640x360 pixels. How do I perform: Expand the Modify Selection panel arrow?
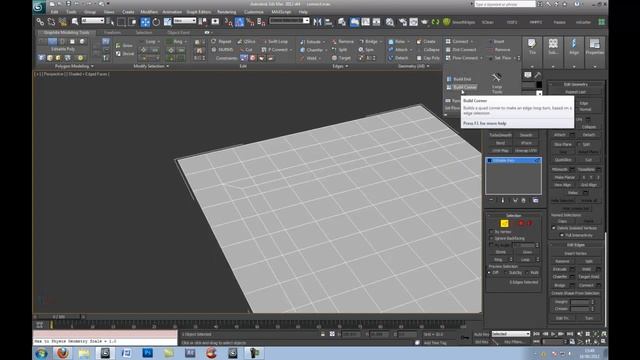tap(168, 66)
